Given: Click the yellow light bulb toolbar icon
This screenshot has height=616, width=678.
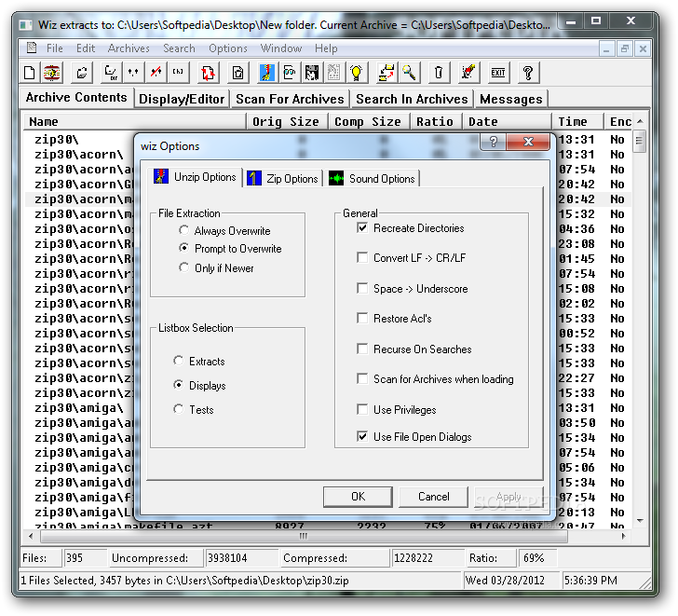Looking at the screenshot, I should (357, 73).
